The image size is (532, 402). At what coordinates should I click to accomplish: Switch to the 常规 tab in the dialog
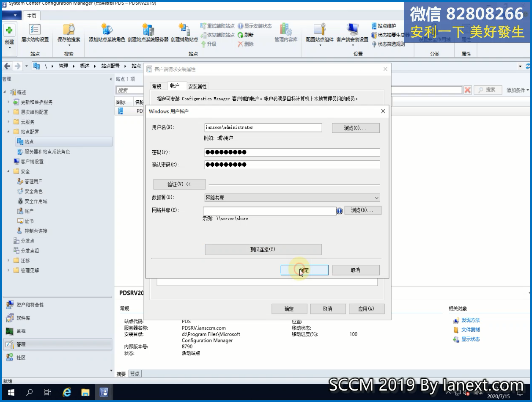(156, 86)
